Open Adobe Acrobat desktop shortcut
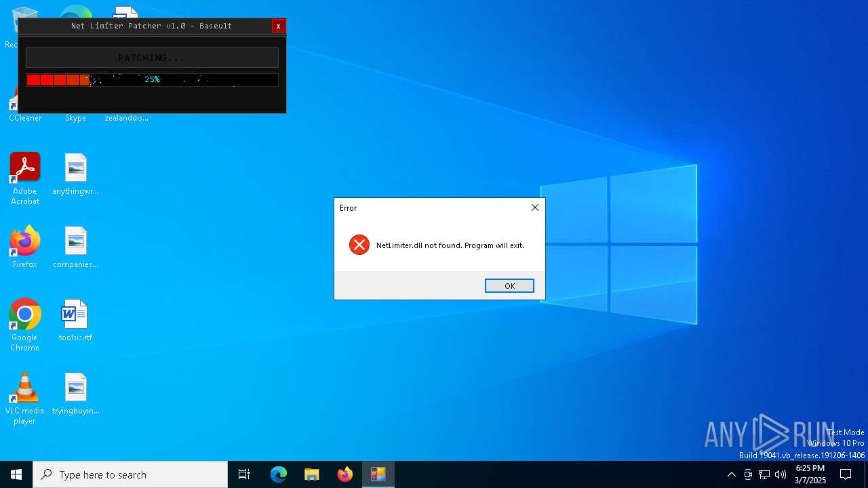This screenshot has width=868, height=488. 25,179
